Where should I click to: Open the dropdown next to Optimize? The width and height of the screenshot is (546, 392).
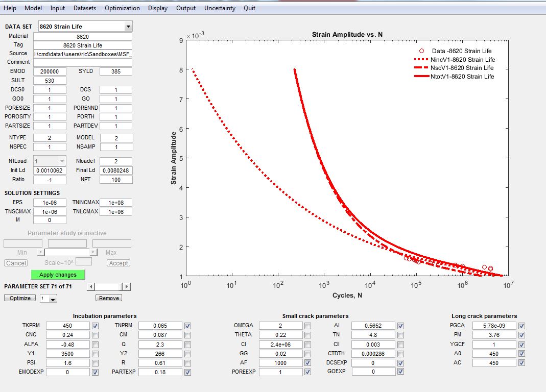[x=49, y=299]
